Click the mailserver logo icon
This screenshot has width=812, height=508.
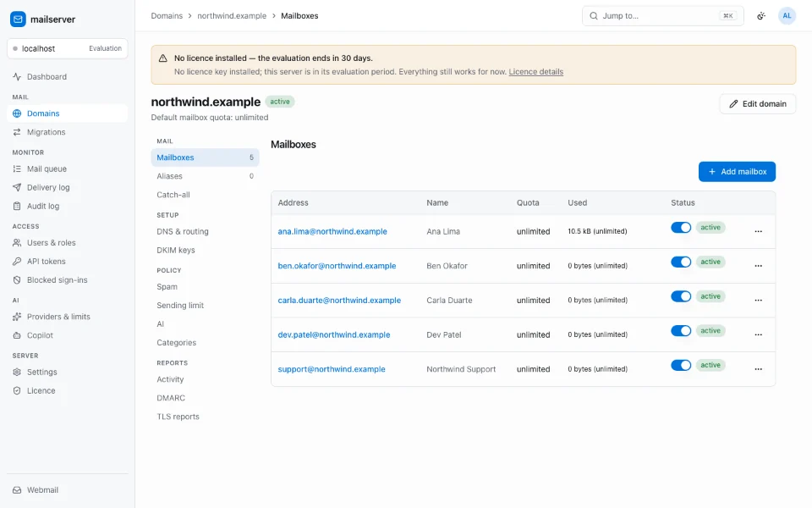coord(18,19)
